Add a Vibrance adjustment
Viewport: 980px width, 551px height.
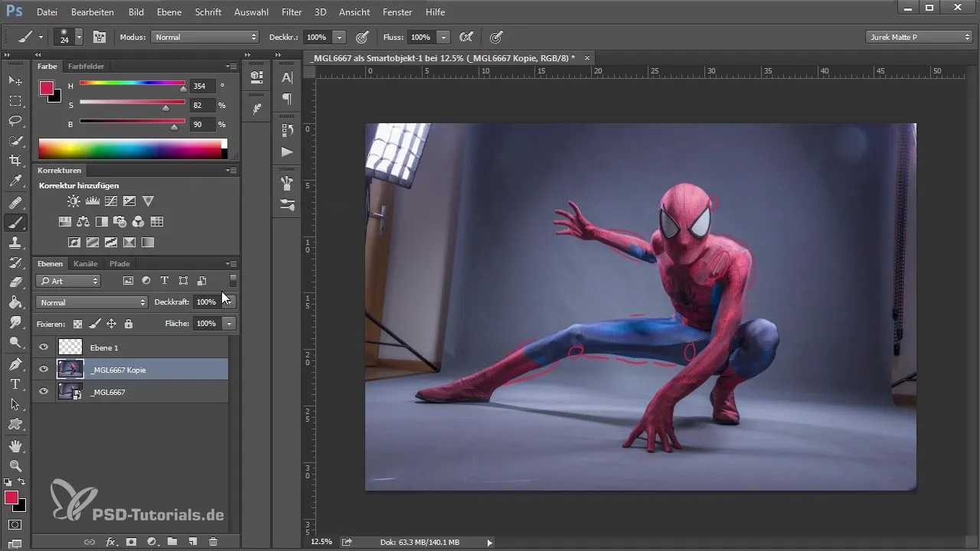coord(149,201)
